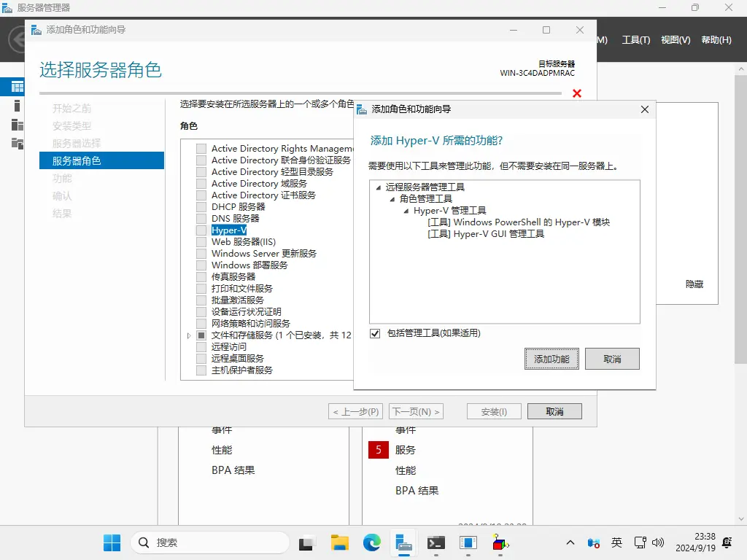This screenshot has height=560, width=747.
Task: Select the Local Server sidebar icon
Action: tap(18, 106)
